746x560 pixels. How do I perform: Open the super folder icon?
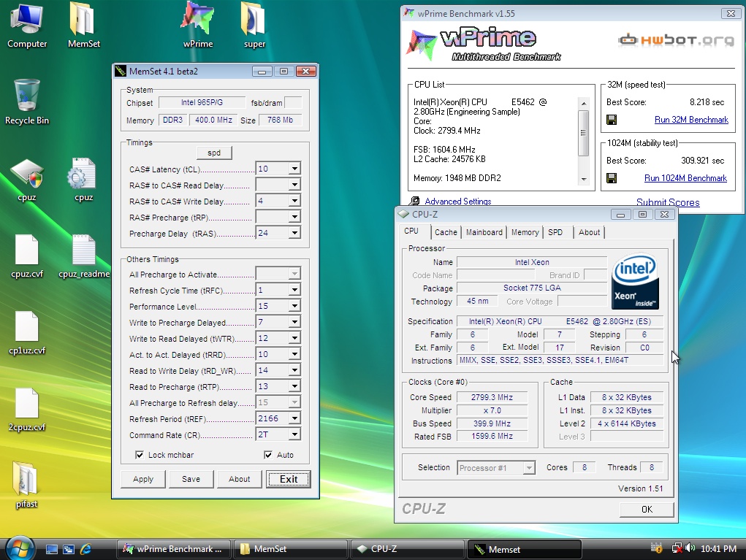(x=254, y=25)
